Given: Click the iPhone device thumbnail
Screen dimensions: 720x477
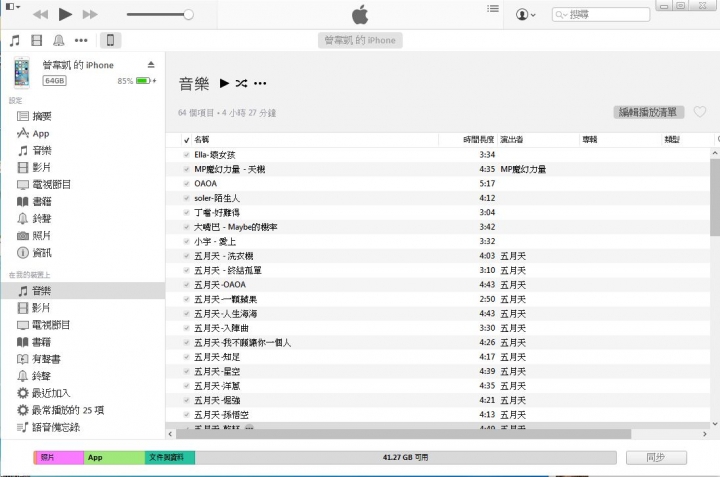Looking at the screenshot, I should tap(22, 72).
